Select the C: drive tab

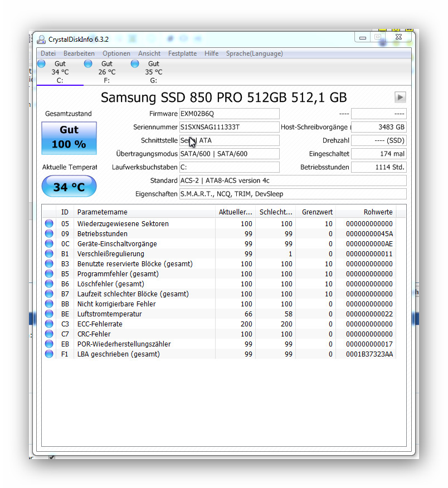[60, 72]
